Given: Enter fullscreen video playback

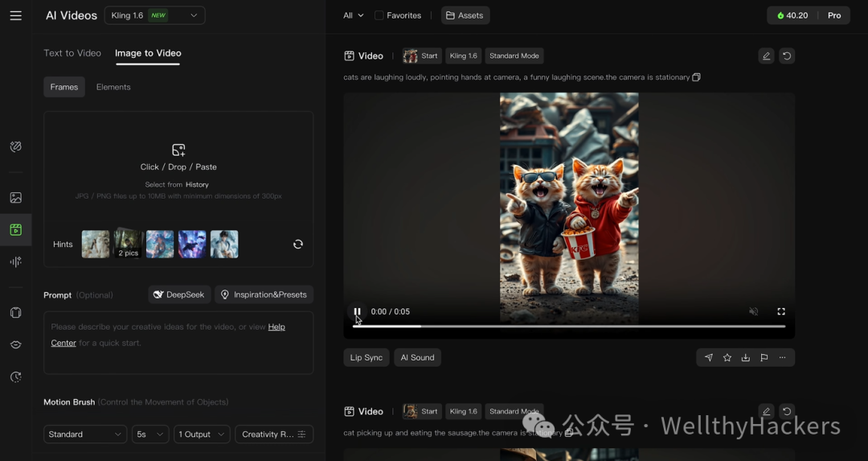Looking at the screenshot, I should tap(781, 311).
